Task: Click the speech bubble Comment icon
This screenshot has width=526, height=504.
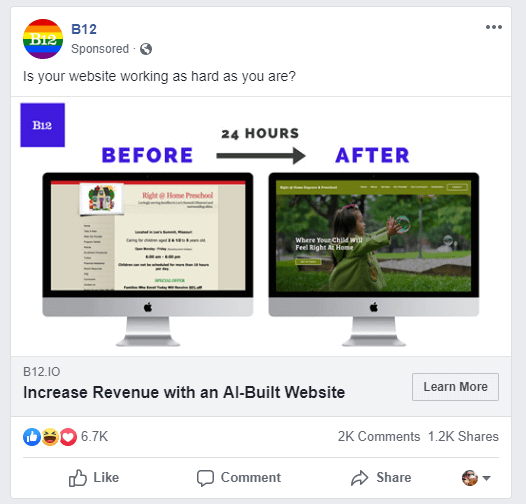Action: pos(205,478)
